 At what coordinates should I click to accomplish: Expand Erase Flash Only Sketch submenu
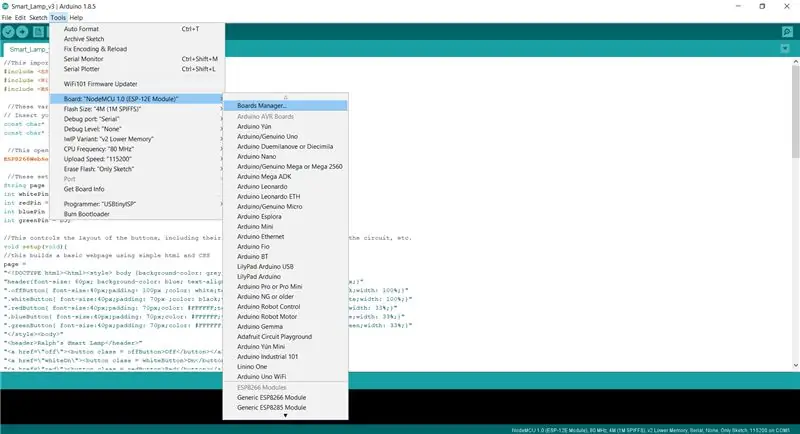[x=137, y=169]
